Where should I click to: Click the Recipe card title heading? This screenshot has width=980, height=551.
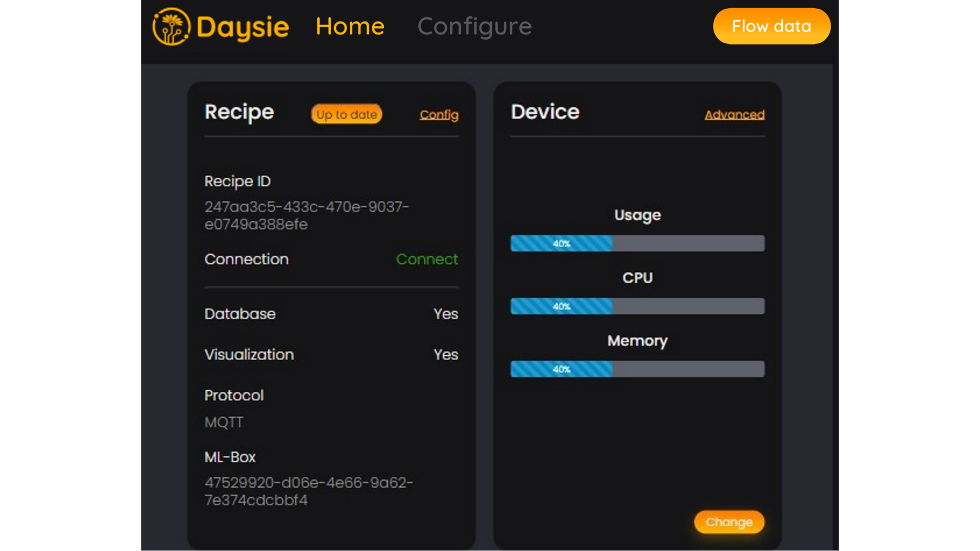(239, 112)
